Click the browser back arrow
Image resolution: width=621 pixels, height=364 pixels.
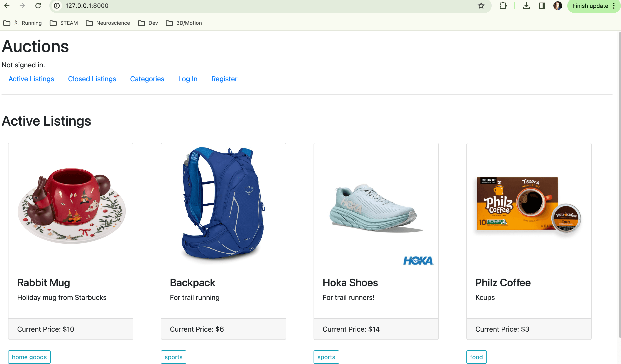pyautogui.click(x=7, y=6)
